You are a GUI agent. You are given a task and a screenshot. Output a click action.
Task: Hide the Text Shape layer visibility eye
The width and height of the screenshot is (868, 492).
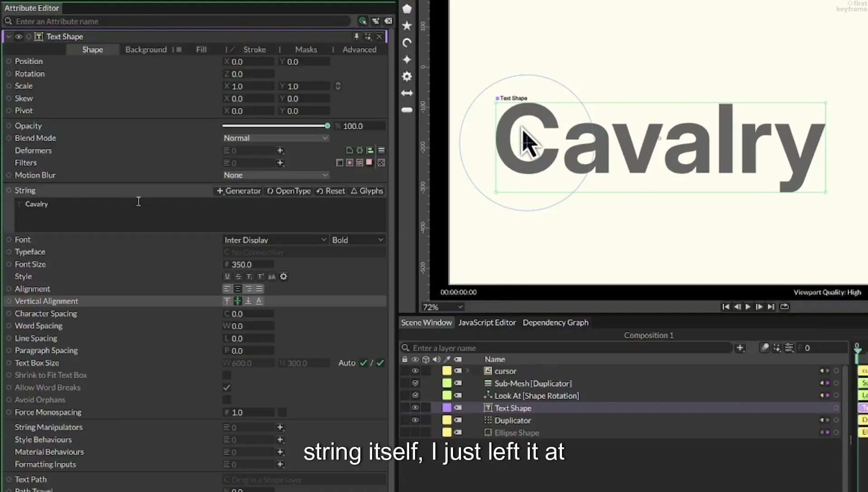415,408
